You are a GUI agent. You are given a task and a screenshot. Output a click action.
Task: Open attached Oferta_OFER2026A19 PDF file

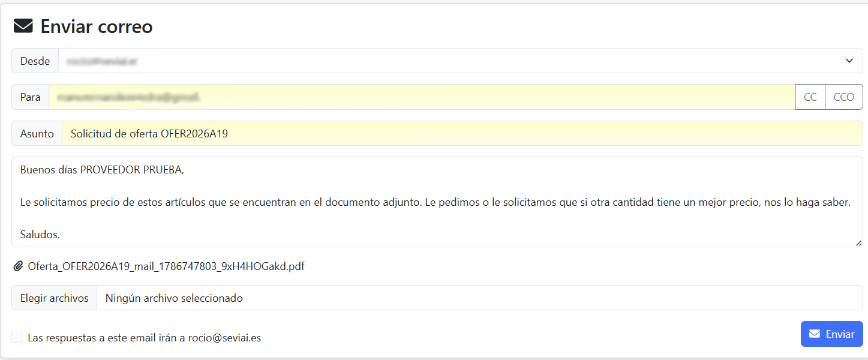point(166,266)
